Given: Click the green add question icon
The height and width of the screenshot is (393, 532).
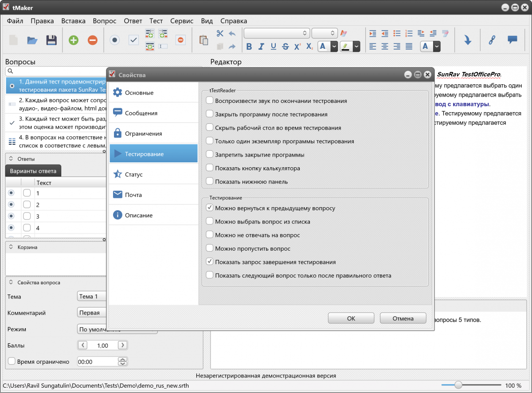Looking at the screenshot, I should click(x=73, y=40).
